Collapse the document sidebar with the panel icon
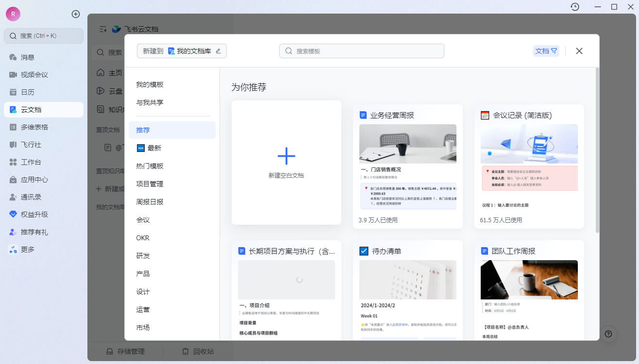 click(x=102, y=29)
